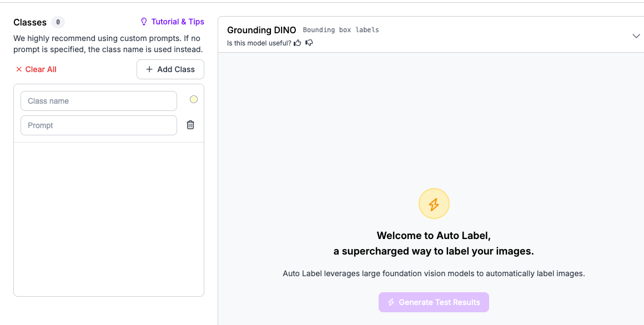Focus the Class name input field
This screenshot has width=644, height=325.
(x=99, y=101)
